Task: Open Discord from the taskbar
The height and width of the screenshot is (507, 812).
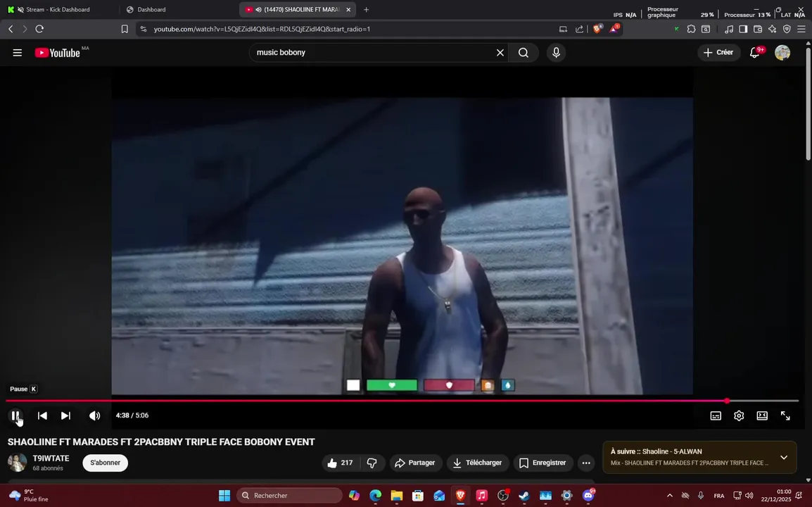Action: pyautogui.click(x=588, y=496)
